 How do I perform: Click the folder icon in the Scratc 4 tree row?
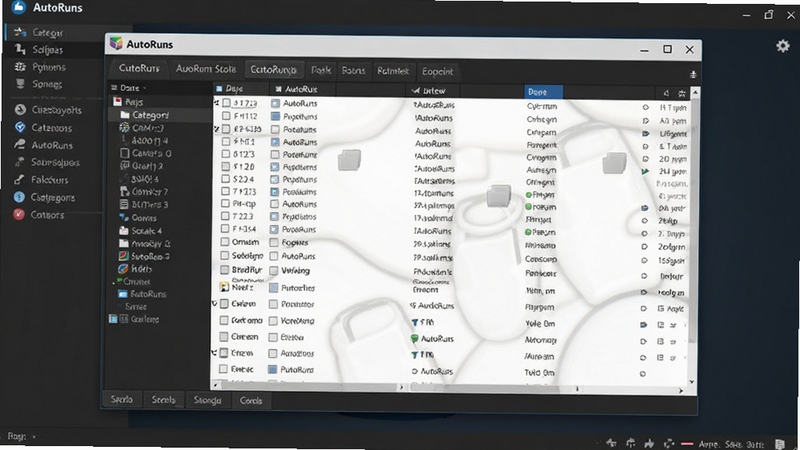pyautogui.click(x=123, y=231)
